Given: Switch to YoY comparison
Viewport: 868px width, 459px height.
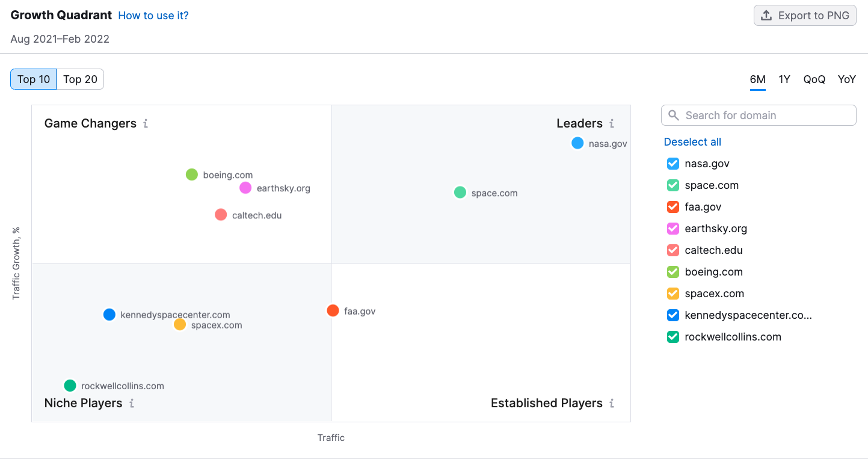Looking at the screenshot, I should (x=847, y=79).
